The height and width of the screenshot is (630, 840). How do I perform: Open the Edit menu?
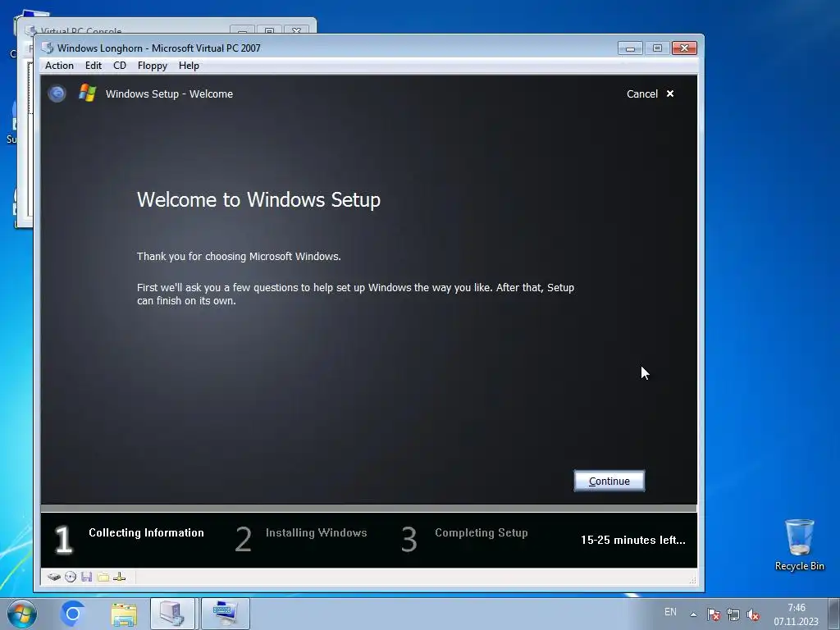94,66
